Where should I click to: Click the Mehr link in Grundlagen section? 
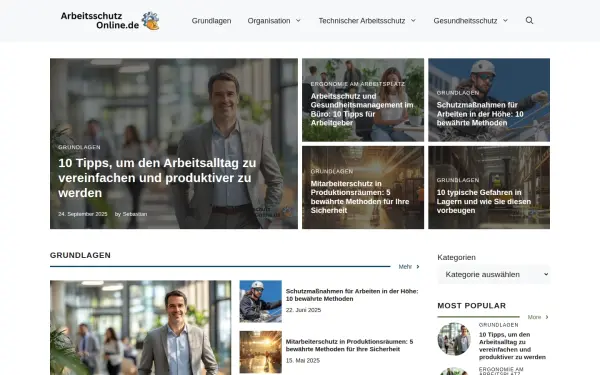(x=405, y=267)
